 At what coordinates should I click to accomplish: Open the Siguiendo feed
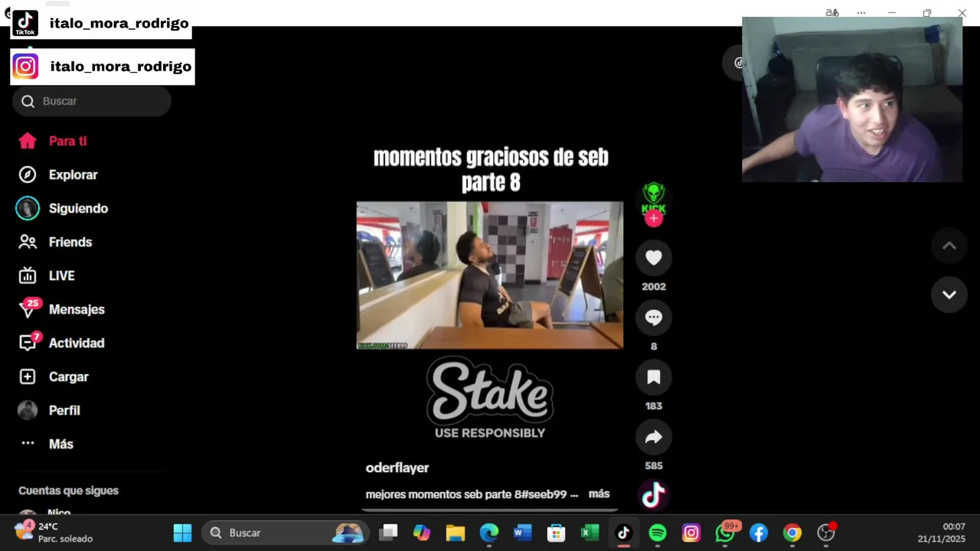tap(63, 208)
